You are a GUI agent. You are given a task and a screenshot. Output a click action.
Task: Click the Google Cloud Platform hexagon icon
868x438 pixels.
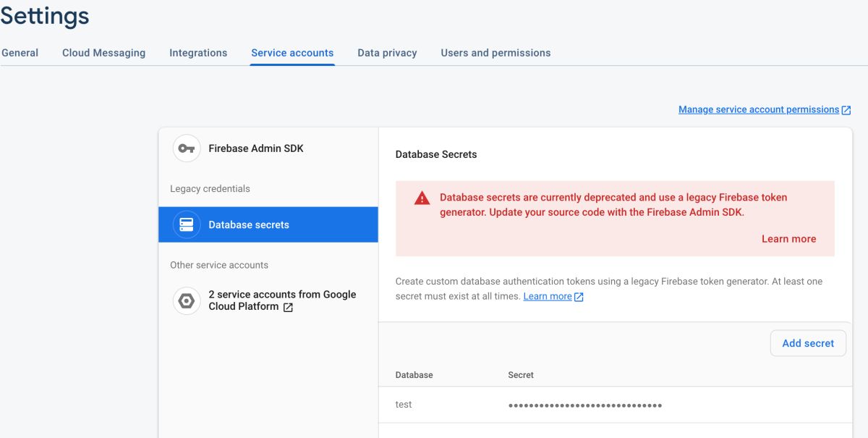click(187, 300)
